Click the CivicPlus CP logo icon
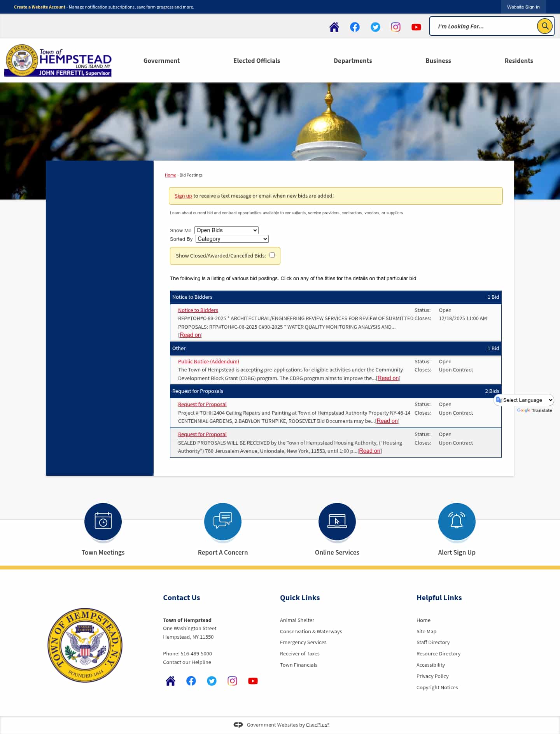This screenshot has width=560, height=734. [x=238, y=725]
